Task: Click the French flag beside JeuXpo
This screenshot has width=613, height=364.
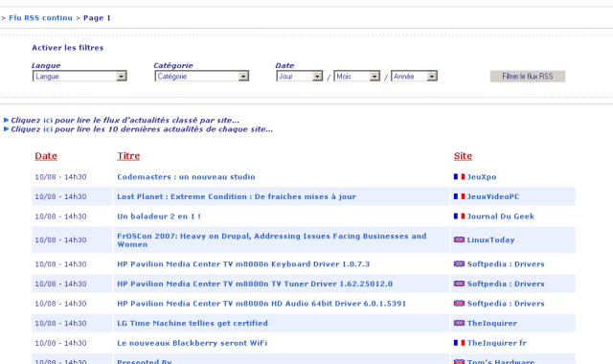Action: [x=459, y=176]
